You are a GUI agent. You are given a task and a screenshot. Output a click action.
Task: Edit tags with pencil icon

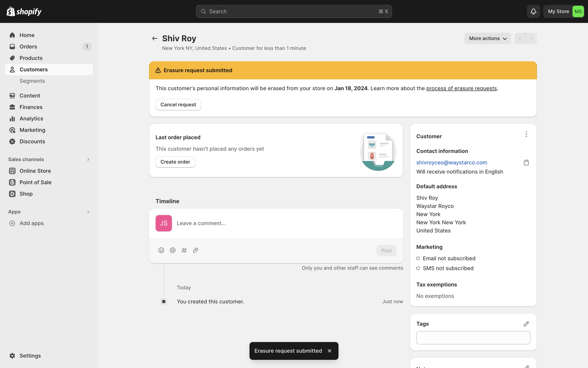(526, 324)
